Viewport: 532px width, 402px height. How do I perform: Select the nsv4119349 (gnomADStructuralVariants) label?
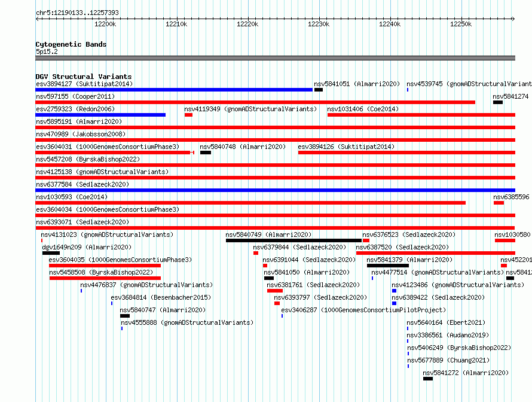[x=250, y=109]
